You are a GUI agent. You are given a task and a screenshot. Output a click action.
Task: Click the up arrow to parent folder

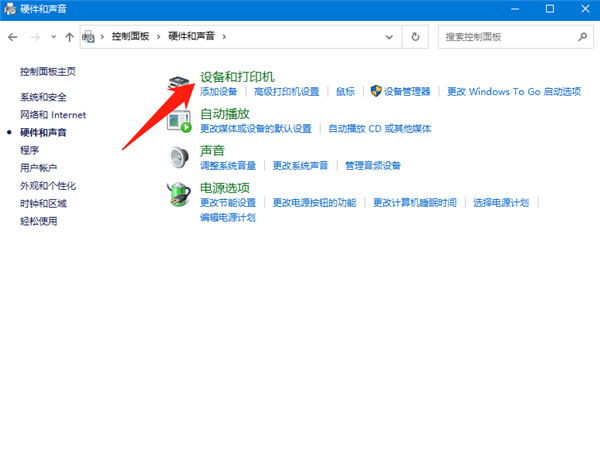pyautogui.click(x=69, y=37)
